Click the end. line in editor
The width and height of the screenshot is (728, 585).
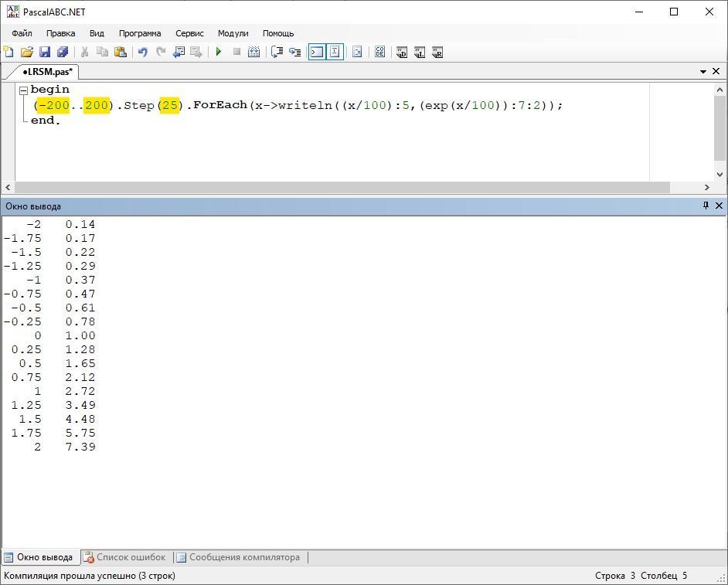click(46, 121)
